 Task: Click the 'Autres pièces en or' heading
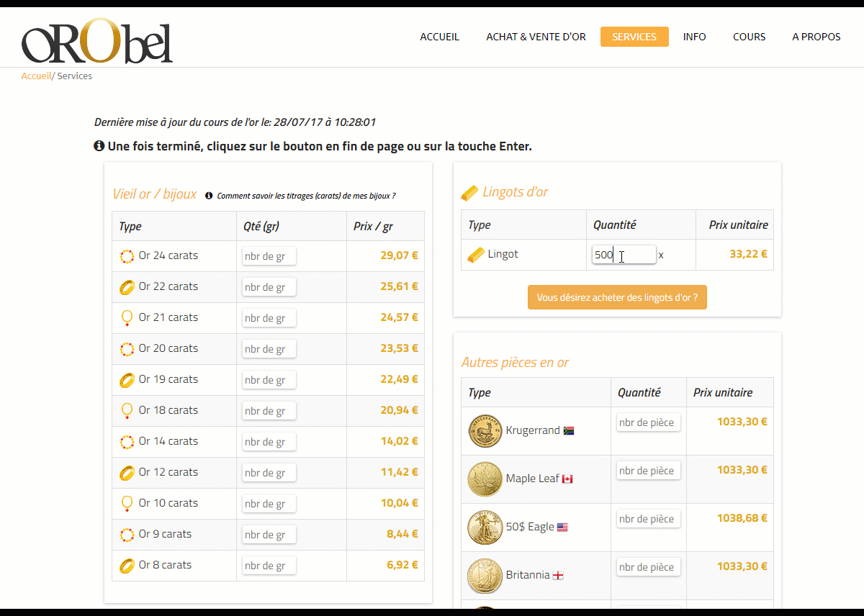click(515, 363)
